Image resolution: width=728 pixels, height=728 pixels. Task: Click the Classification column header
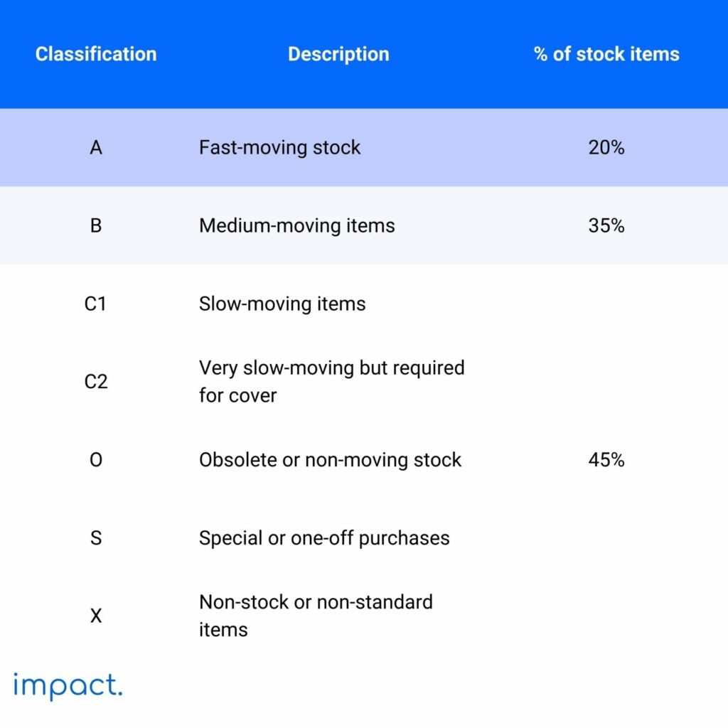point(96,54)
